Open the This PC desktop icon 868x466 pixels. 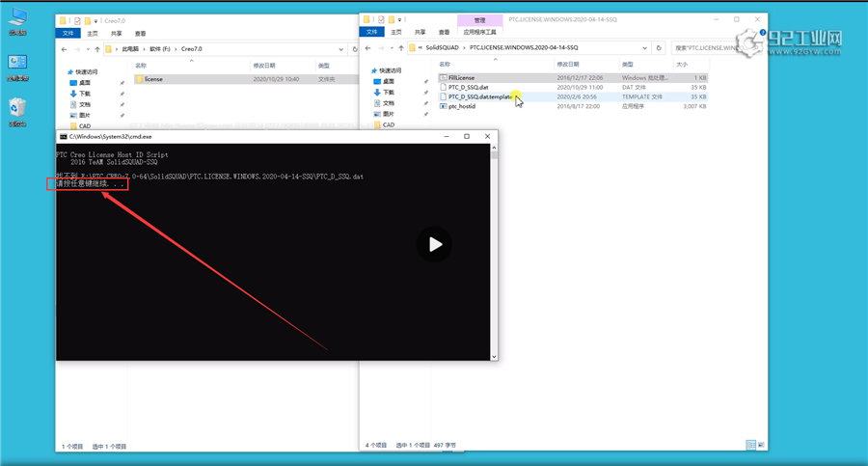[17, 21]
